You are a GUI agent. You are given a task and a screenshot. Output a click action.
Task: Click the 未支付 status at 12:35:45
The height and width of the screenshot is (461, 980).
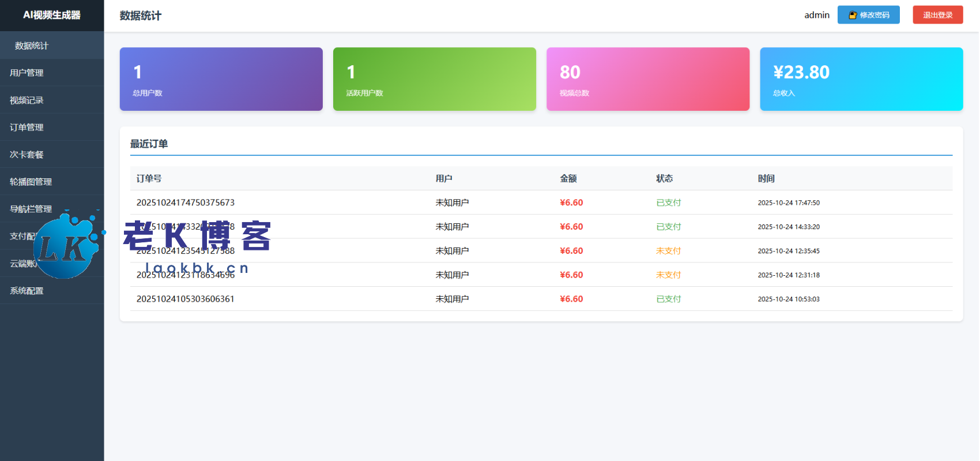pos(668,251)
